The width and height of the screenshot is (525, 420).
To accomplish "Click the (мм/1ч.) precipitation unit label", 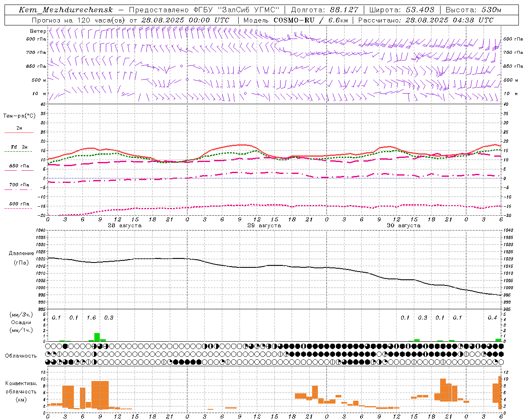I will [x=21, y=330].
